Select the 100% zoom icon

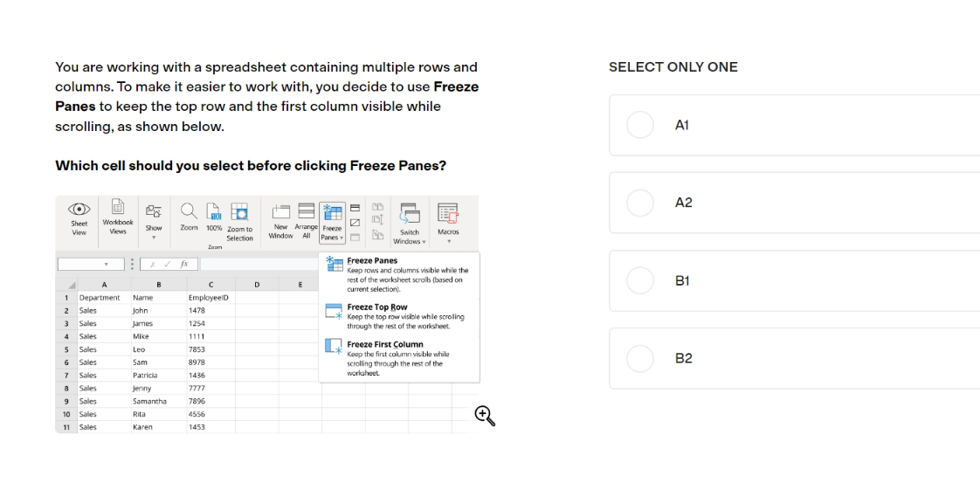click(214, 211)
